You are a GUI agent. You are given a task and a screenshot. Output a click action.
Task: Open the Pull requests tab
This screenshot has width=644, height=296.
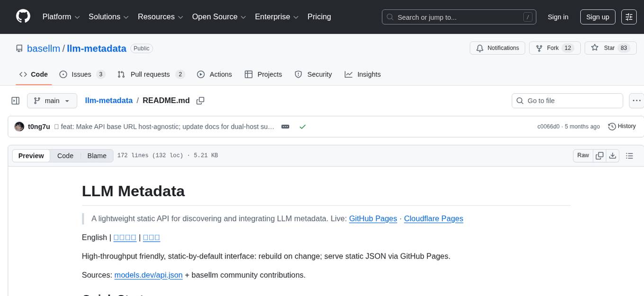(x=150, y=74)
